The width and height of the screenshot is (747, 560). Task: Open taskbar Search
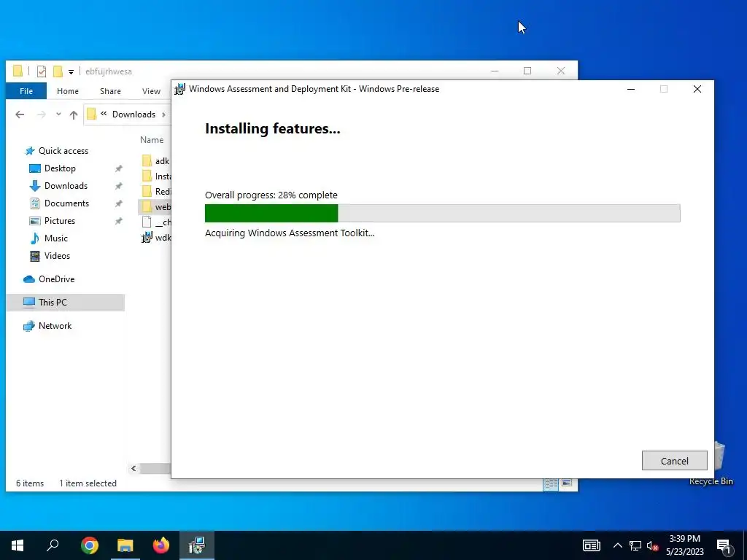(53, 545)
